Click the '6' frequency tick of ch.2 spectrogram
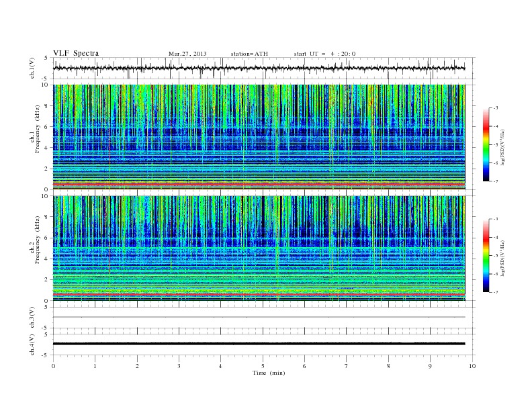 [47, 238]
